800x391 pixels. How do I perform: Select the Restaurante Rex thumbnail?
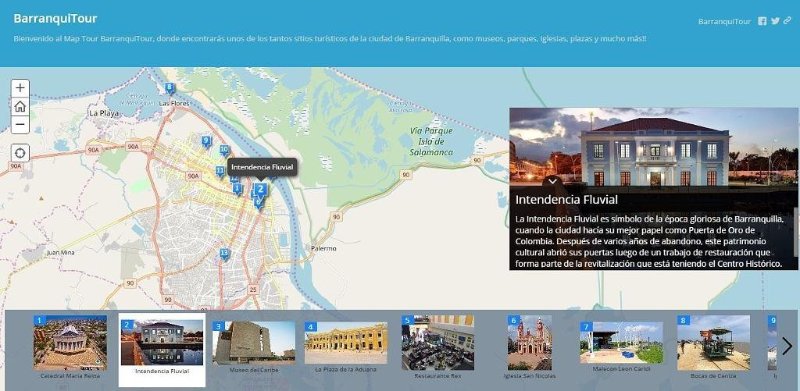pos(438,343)
